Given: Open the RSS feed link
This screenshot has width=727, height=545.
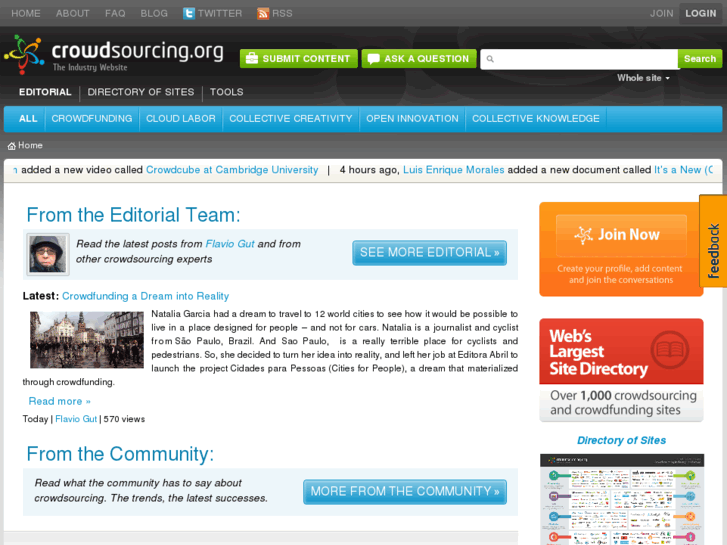Looking at the screenshot, I should coord(282,13).
